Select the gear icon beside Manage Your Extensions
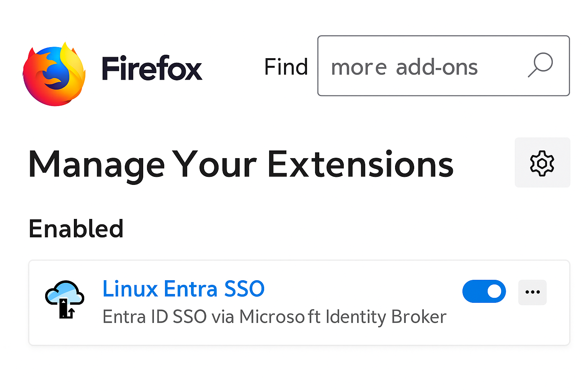 pyautogui.click(x=542, y=163)
